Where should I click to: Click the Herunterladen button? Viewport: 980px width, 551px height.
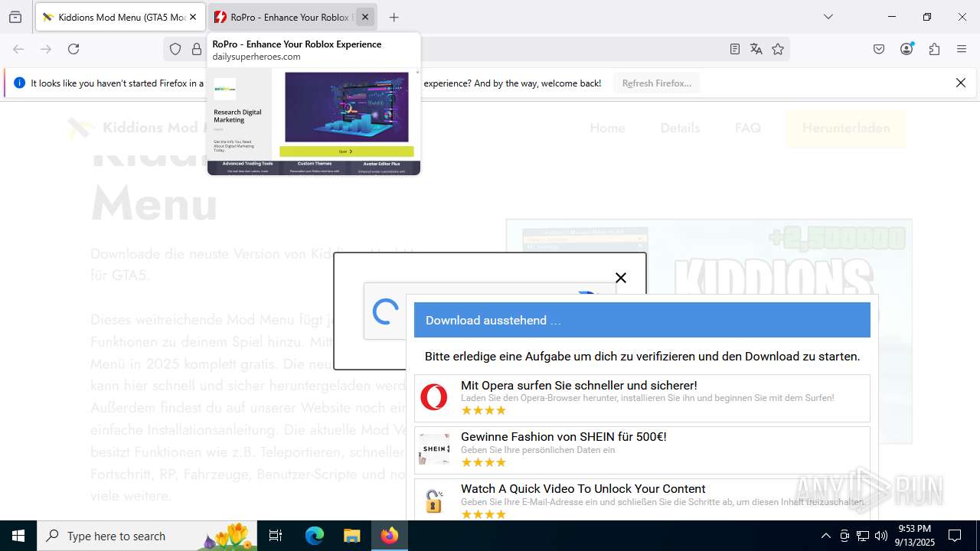tap(846, 128)
